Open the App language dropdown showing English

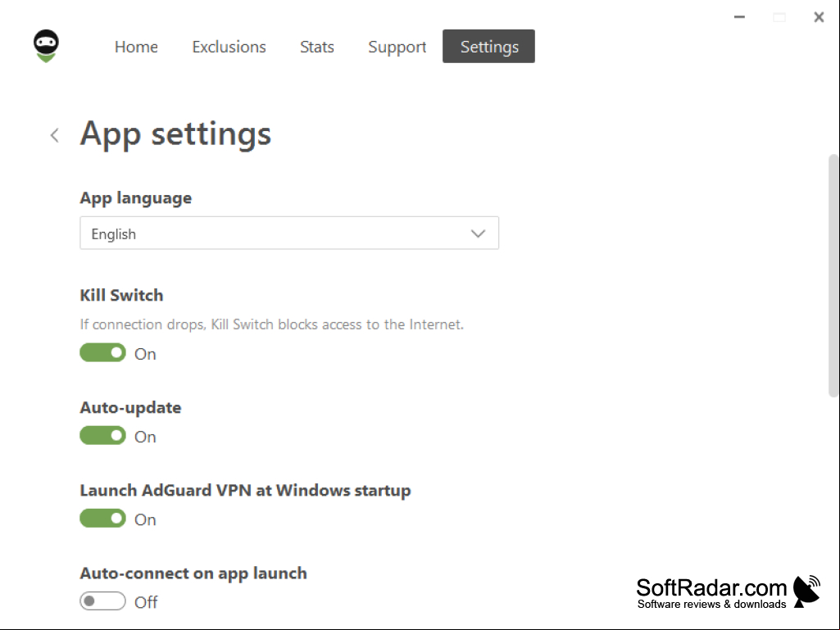(289, 233)
